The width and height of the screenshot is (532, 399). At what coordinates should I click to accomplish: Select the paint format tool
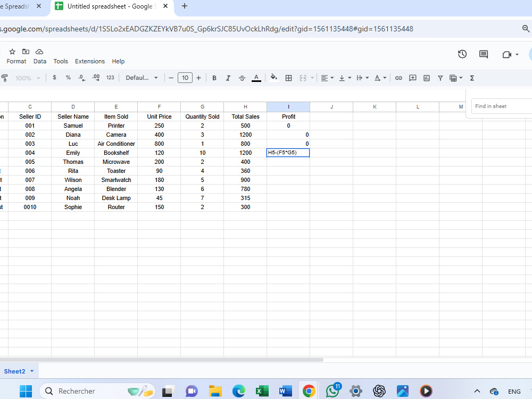tap(4, 78)
